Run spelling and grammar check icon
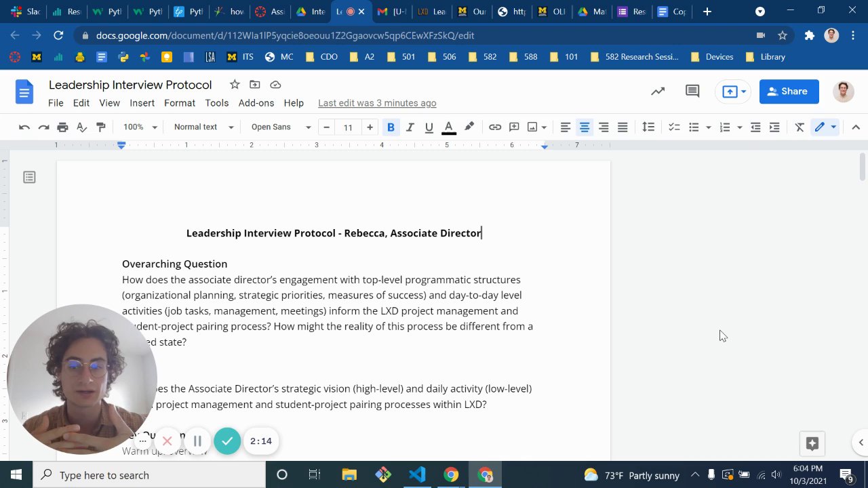The width and height of the screenshot is (868, 488). 81,127
